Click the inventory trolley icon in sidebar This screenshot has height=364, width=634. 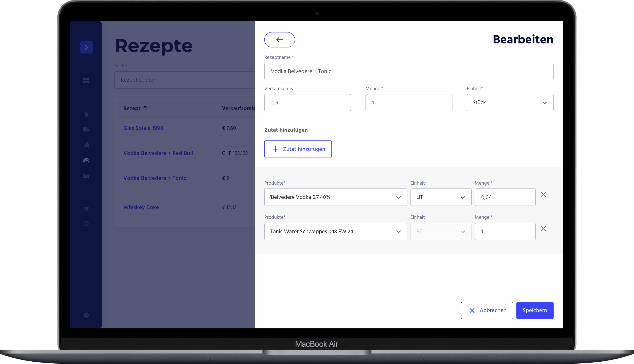click(86, 145)
